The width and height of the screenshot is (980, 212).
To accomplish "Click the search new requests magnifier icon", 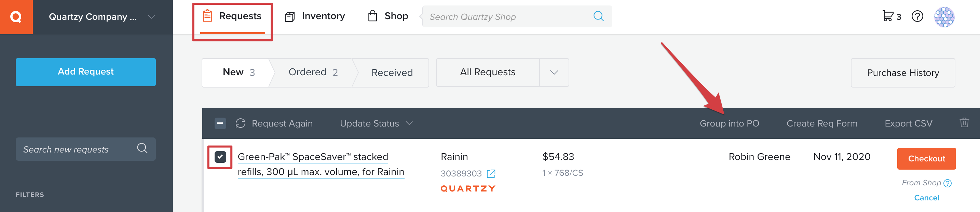I will (x=142, y=148).
